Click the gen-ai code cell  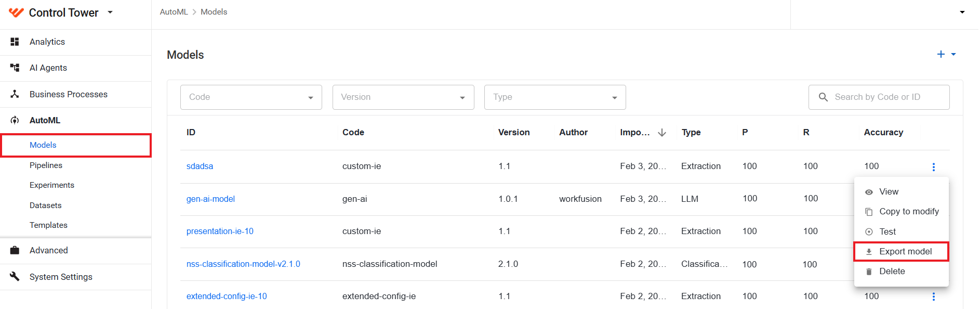355,199
